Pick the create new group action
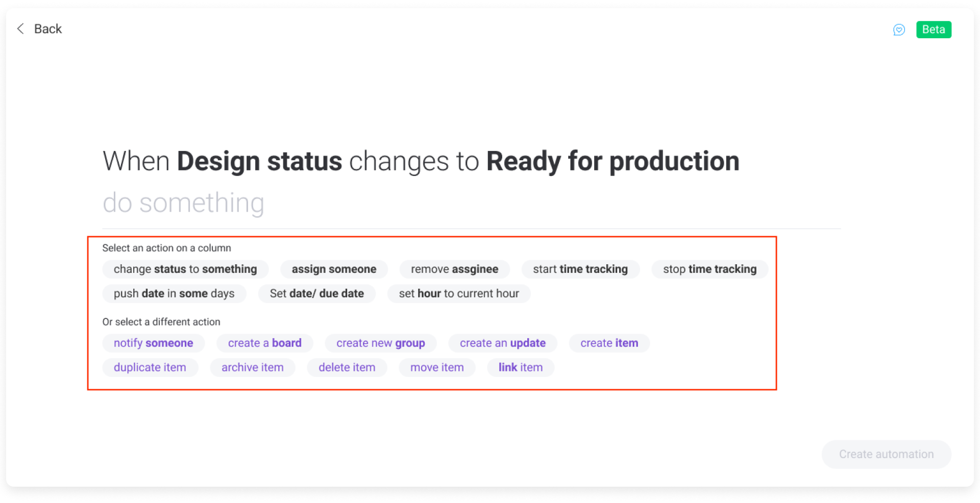 coord(380,343)
